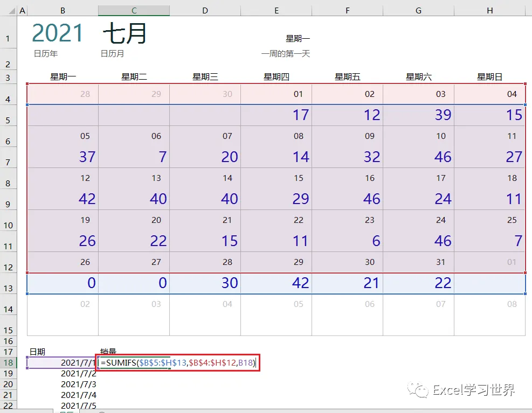This screenshot has height=413, width=532.
Task: Click the calendar year 2021 cell
Action: point(57,33)
